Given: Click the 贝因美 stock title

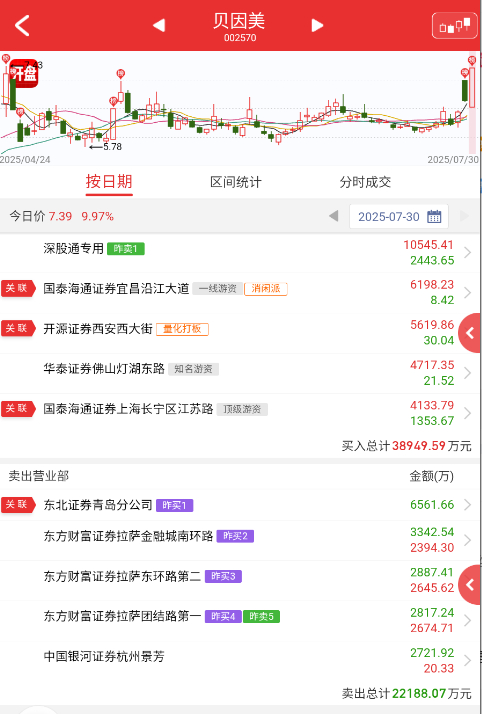Looking at the screenshot, I should 239,21.
